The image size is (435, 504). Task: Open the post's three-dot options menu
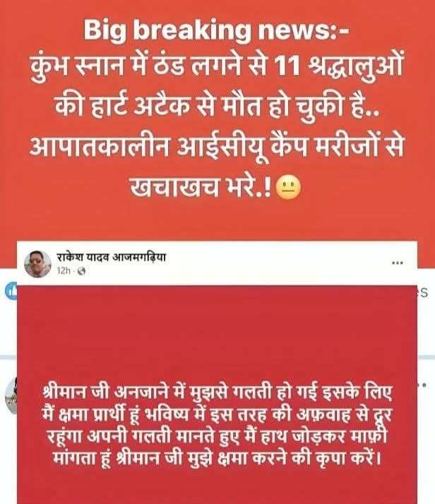(x=398, y=263)
